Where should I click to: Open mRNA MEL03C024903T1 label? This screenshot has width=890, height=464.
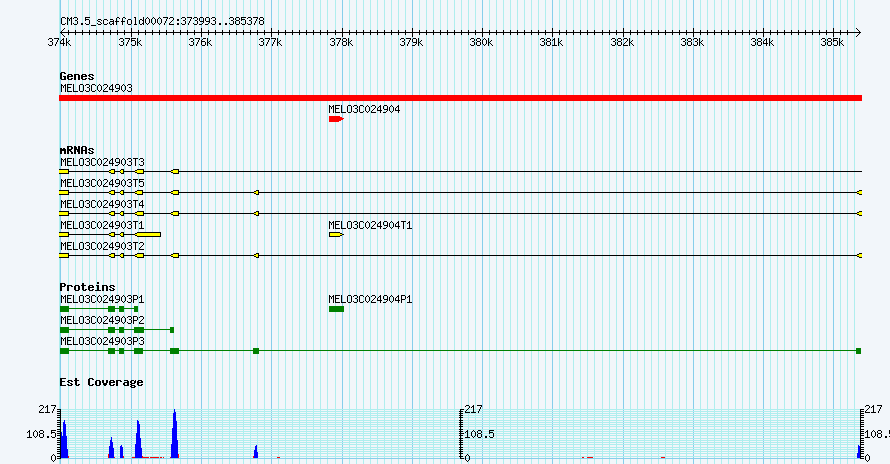coord(102,225)
